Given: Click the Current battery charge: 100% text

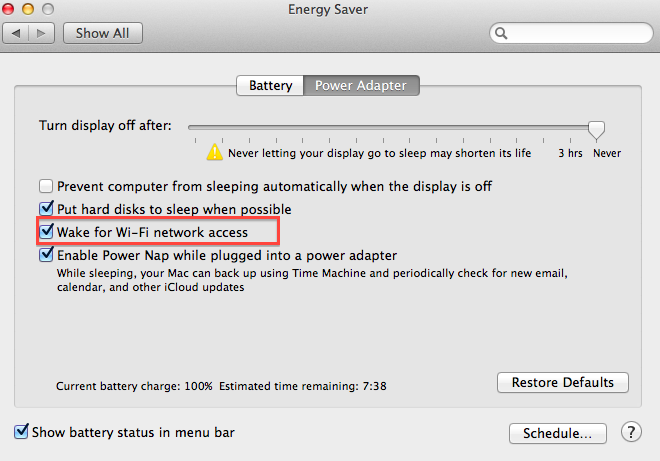Looking at the screenshot, I should (134, 386).
